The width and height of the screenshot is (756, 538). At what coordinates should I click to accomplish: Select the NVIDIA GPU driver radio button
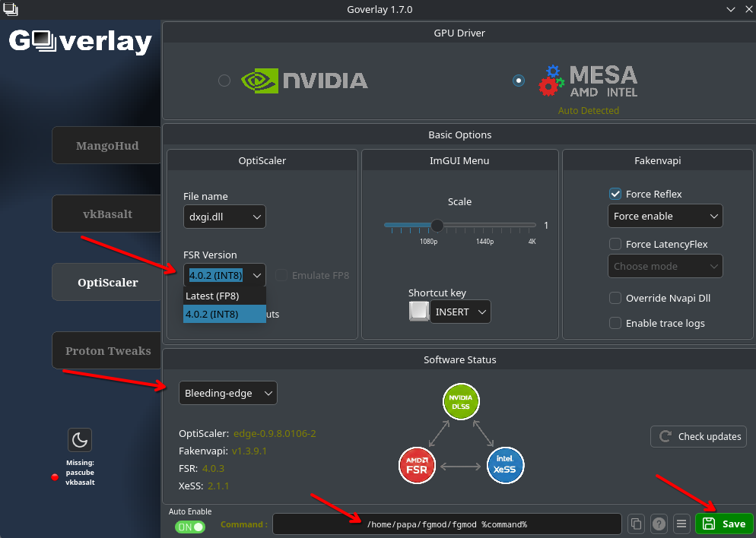coord(224,81)
